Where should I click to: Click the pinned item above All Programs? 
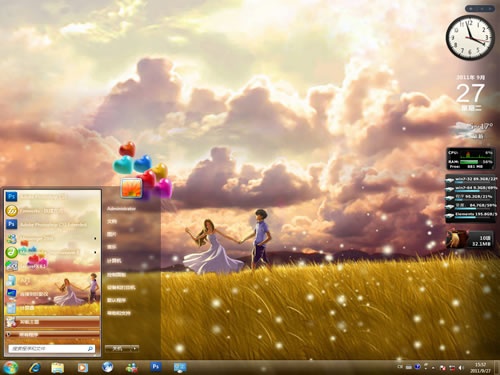[53, 322]
